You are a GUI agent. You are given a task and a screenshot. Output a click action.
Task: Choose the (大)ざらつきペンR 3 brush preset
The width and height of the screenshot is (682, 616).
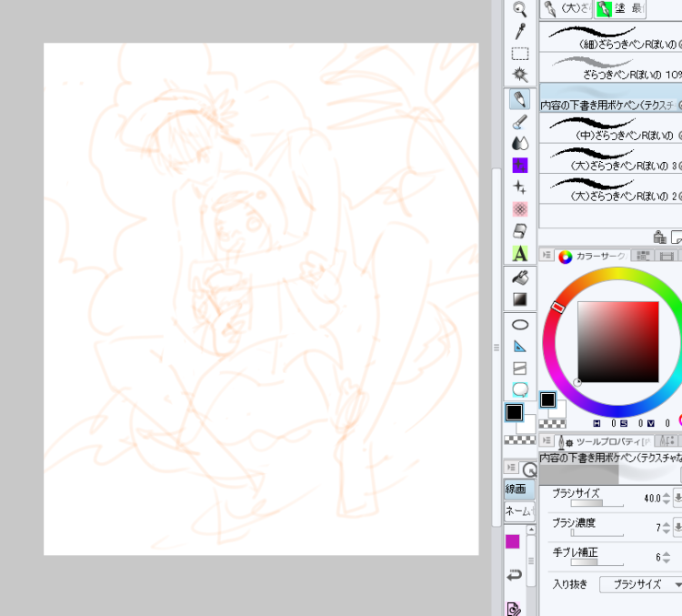point(611,158)
